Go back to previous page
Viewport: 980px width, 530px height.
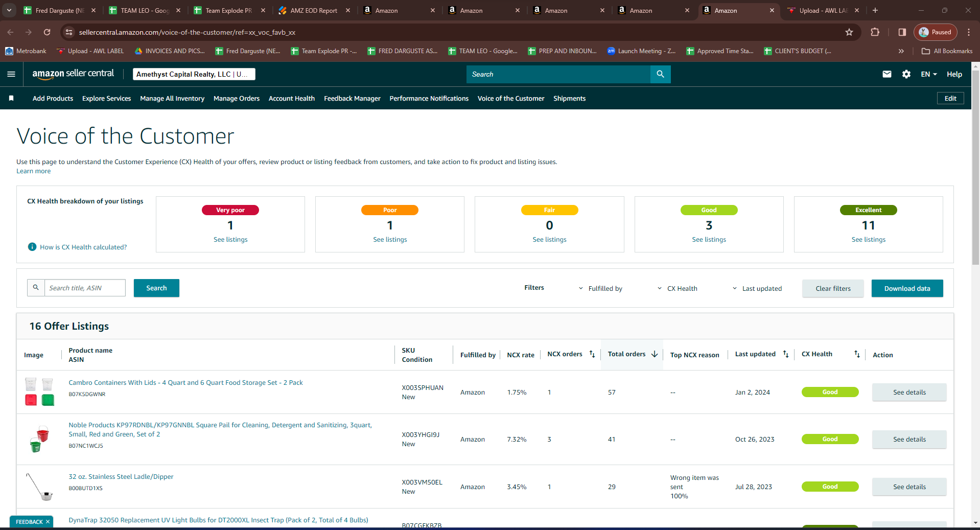point(11,32)
